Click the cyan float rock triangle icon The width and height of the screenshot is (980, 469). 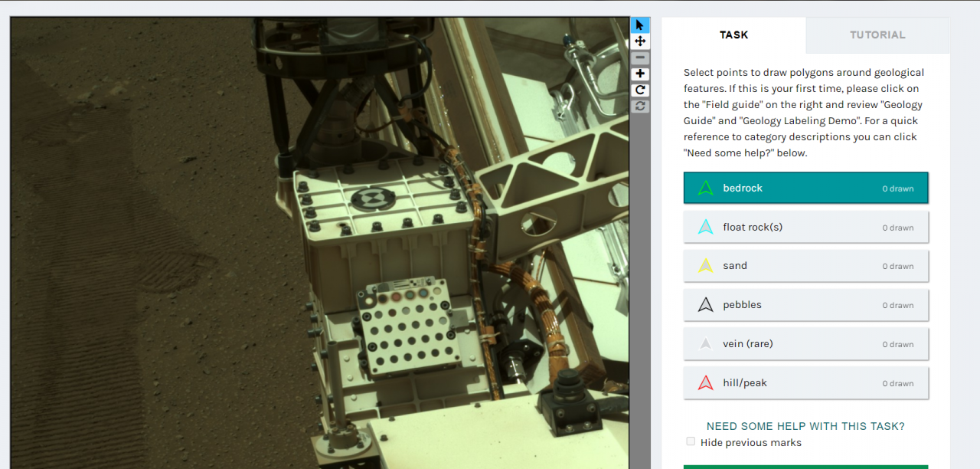click(706, 228)
